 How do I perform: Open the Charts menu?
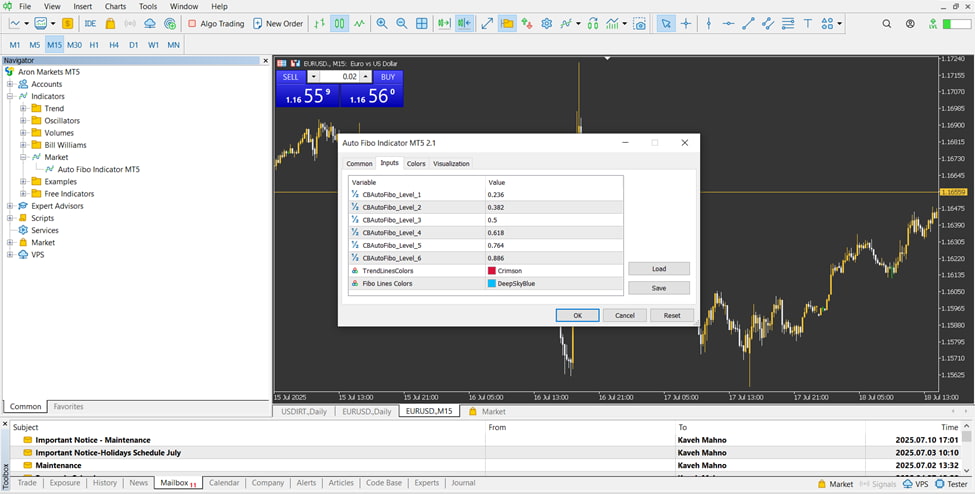pos(115,6)
